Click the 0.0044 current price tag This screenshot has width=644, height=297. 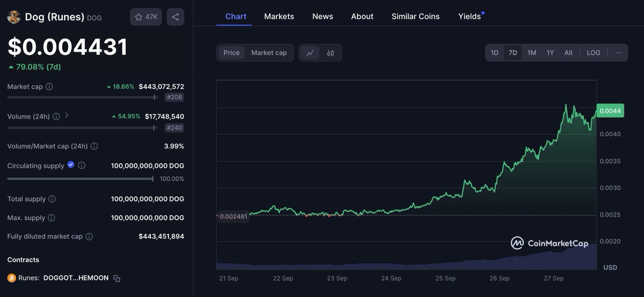point(610,110)
